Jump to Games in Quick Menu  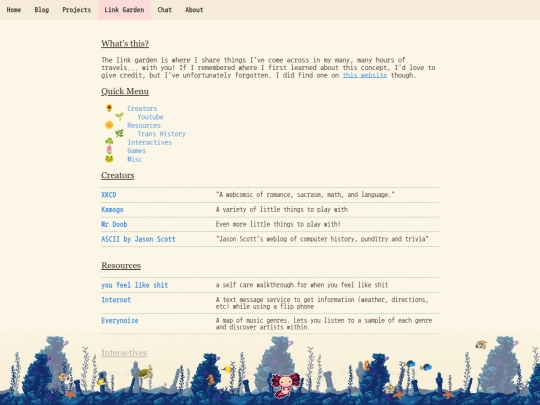pos(137,150)
